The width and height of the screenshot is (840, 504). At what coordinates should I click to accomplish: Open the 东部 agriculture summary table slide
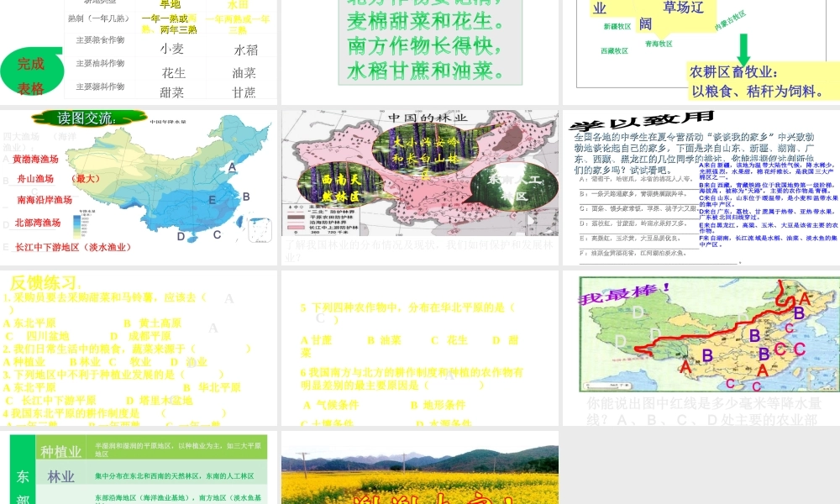(x=139, y=468)
